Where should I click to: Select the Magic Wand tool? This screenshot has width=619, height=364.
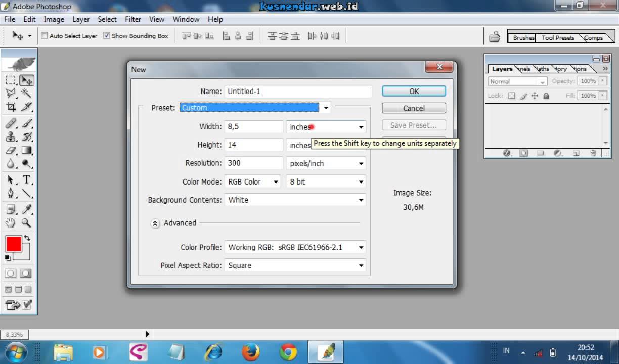pos(27,93)
